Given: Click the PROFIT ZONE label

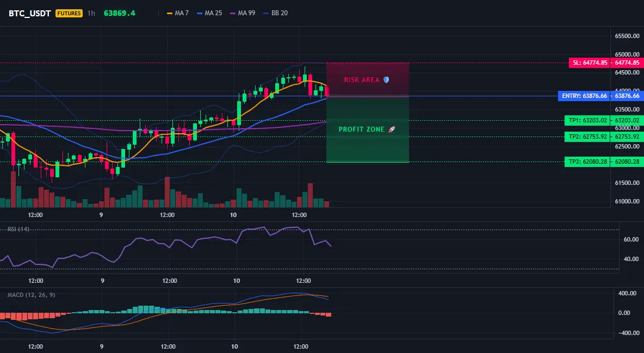Looking at the screenshot, I should point(361,129).
